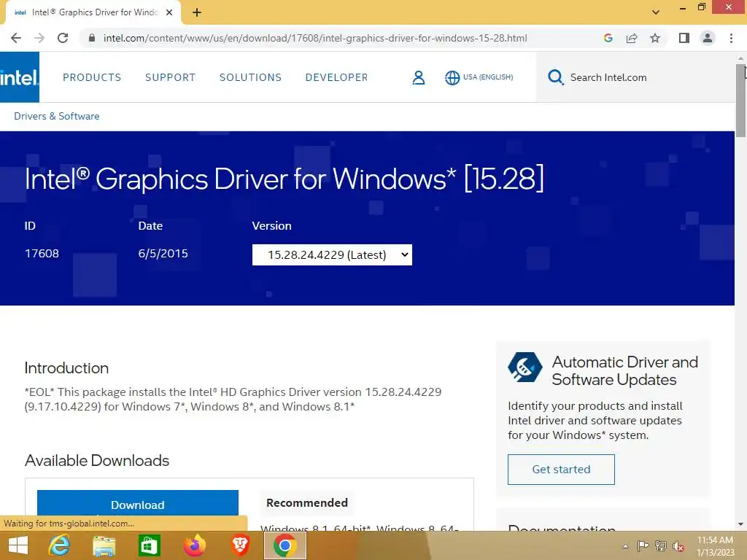Image resolution: width=747 pixels, height=560 pixels.
Task: Select the Intel Graphics Driver tab
Action: click(x=93, y=12)
